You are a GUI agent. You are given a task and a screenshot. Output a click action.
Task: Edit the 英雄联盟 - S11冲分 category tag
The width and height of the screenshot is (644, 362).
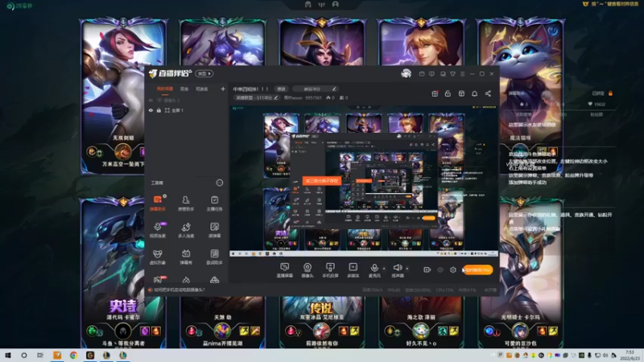(256, 97)
